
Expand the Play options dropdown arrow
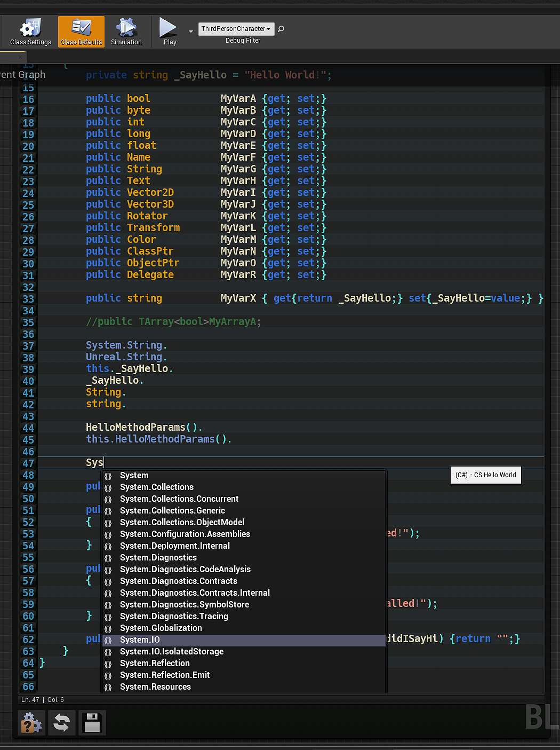191,31
